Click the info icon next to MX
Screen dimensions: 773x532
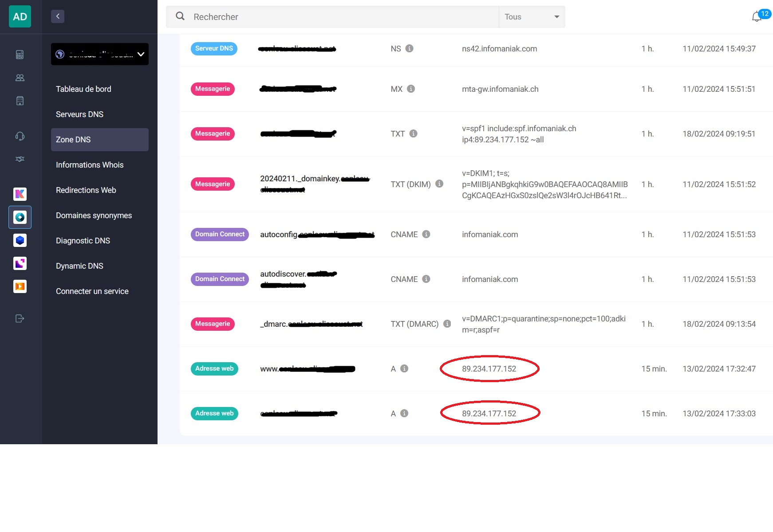[x=411, y=89]
